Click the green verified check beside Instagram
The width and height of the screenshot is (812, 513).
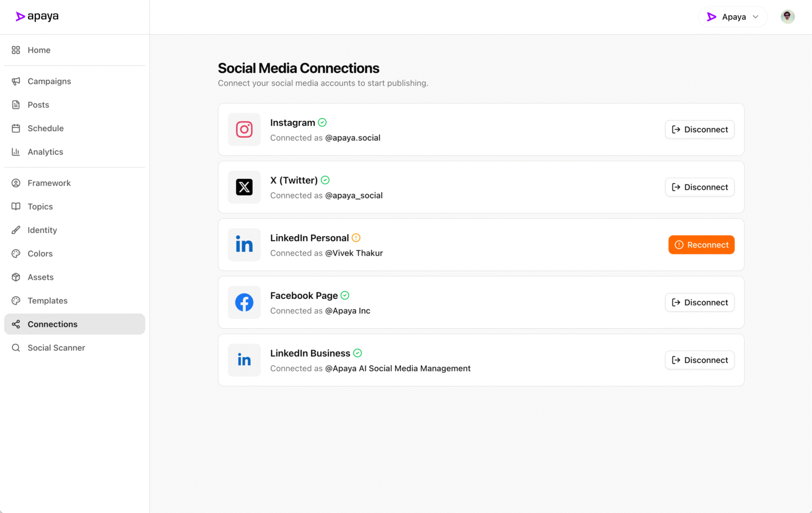(x=322, y=122)
